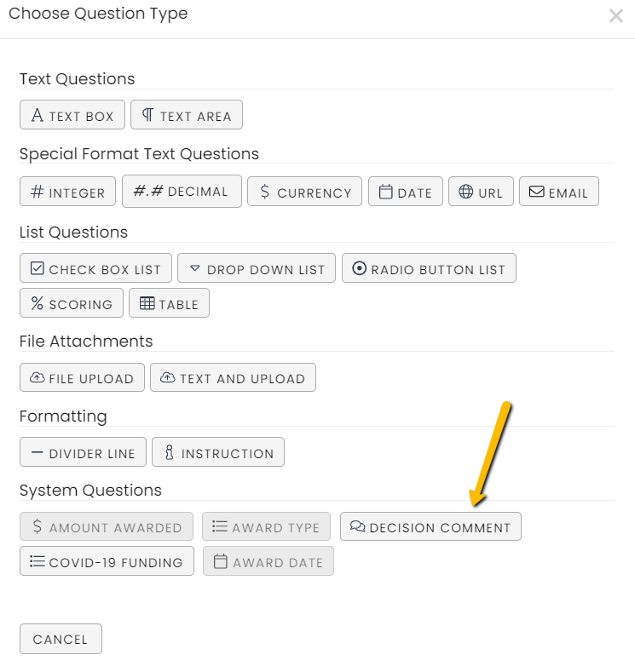The height and width of the screenshot is (672, 635).
Task: Pick the URL globe question type
Action: pos(481,191)
